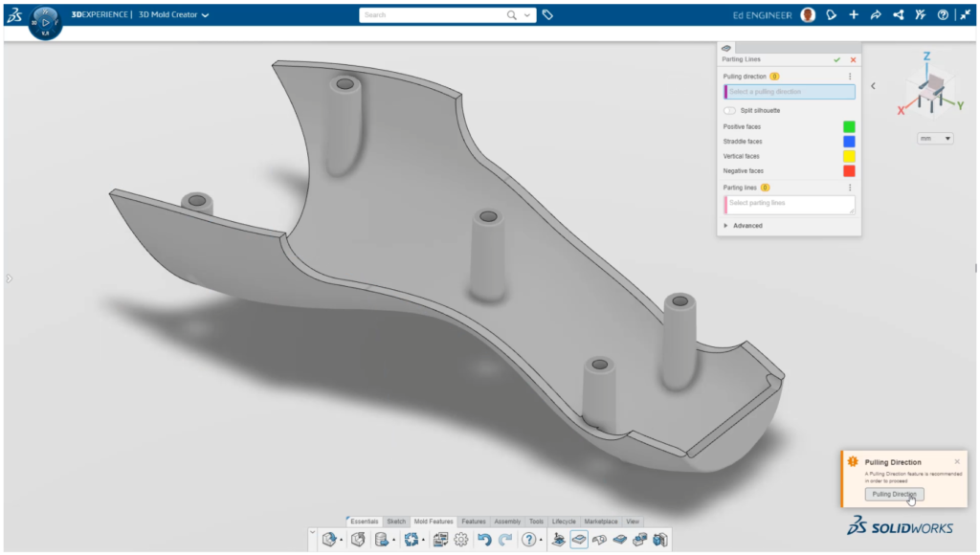Viewport: 980px width, 555px height.
Task: Confirm Parting Lines with the green checkmark
Action: click(x=836, y=59)
